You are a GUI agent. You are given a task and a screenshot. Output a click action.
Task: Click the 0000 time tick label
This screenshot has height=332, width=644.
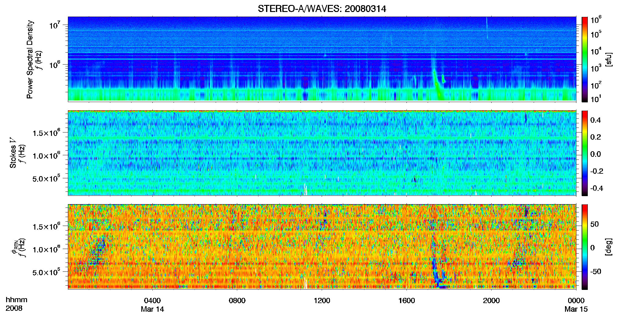[x=576, y=301]
